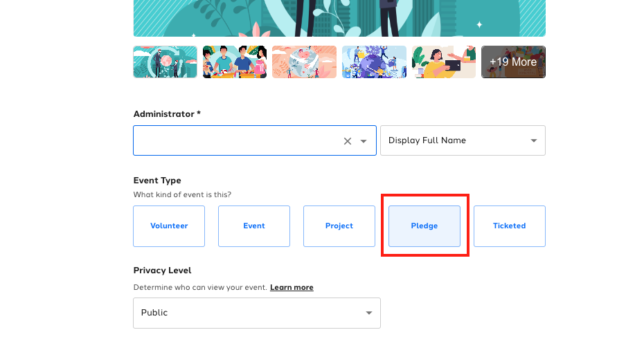This screenshot has height=357, width=644.
Task: Clear the Administrator field with X icon
Action: (348, 141)
